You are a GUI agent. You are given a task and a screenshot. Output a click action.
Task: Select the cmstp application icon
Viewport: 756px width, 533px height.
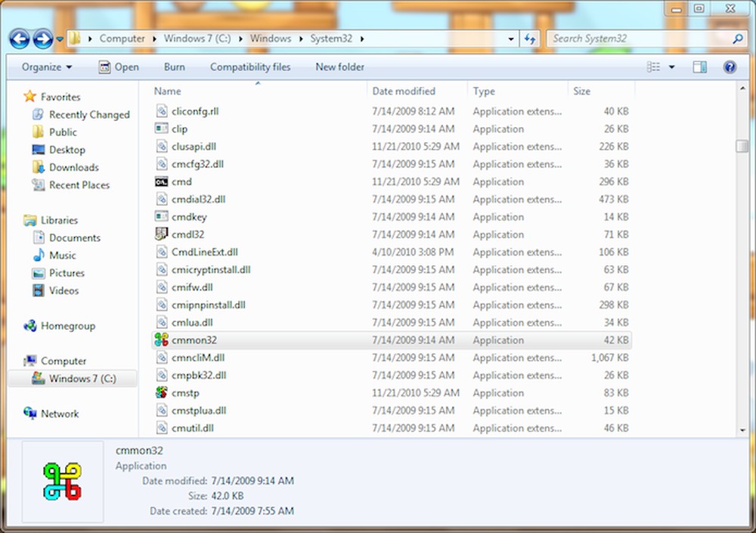(x=161, y=392)
